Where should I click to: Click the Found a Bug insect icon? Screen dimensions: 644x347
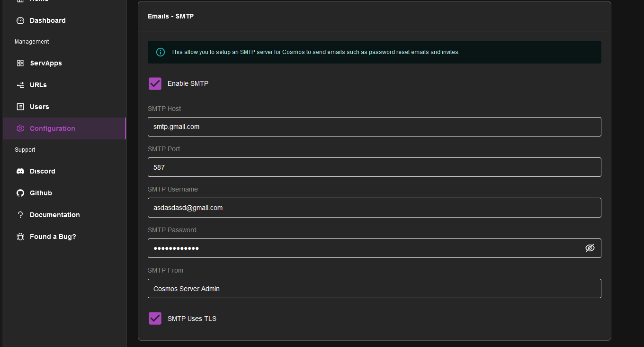pyautogui.click(x=20, y=237)
